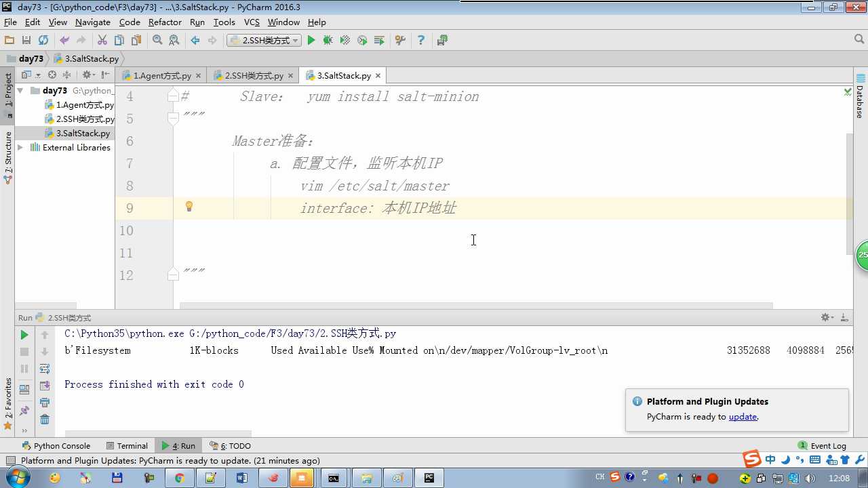Viewport: 868px width, 488px height.
Task: Select 1.Agent方式.py in project tree
Action: click(x=79, y=105)
